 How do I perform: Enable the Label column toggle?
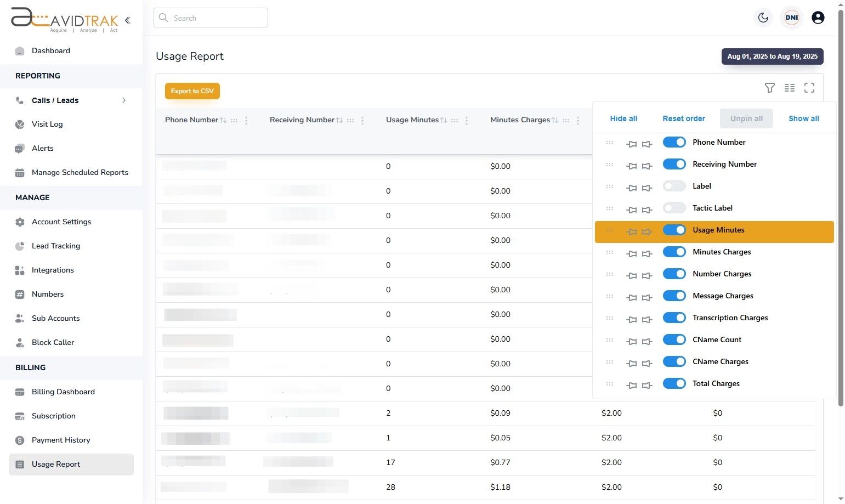(674, 186)
